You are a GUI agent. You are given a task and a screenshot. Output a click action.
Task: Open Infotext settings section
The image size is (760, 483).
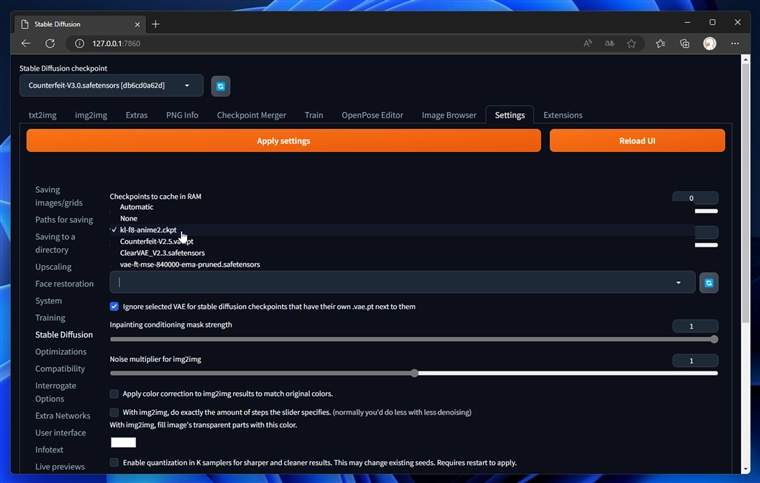tap(49, 450)
